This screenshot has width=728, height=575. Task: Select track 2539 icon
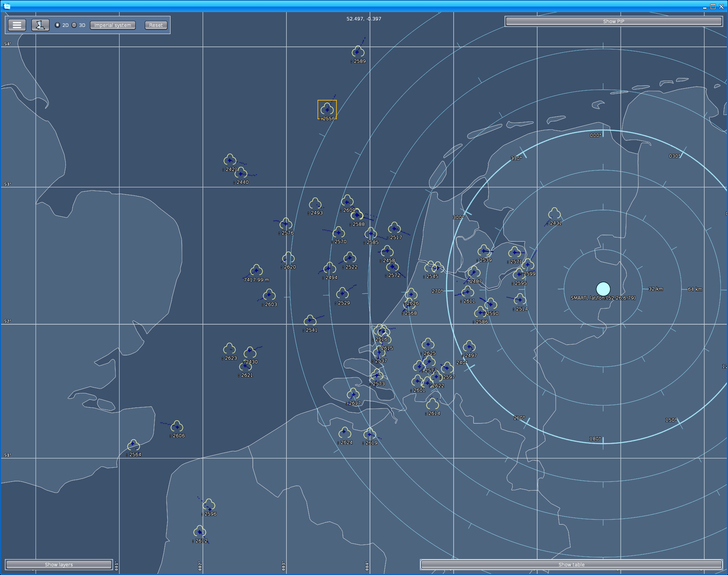tap(484, 251)
